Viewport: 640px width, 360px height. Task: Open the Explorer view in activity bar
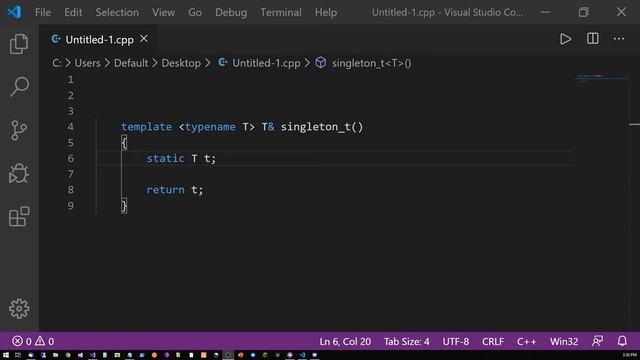tap(19, 44)
